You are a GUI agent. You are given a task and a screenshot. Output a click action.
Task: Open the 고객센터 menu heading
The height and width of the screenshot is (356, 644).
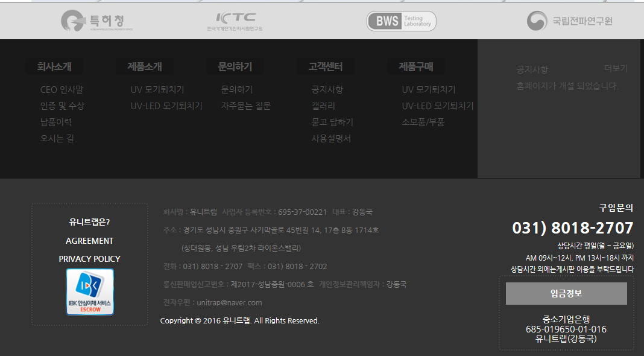click(x=326, y=66)
